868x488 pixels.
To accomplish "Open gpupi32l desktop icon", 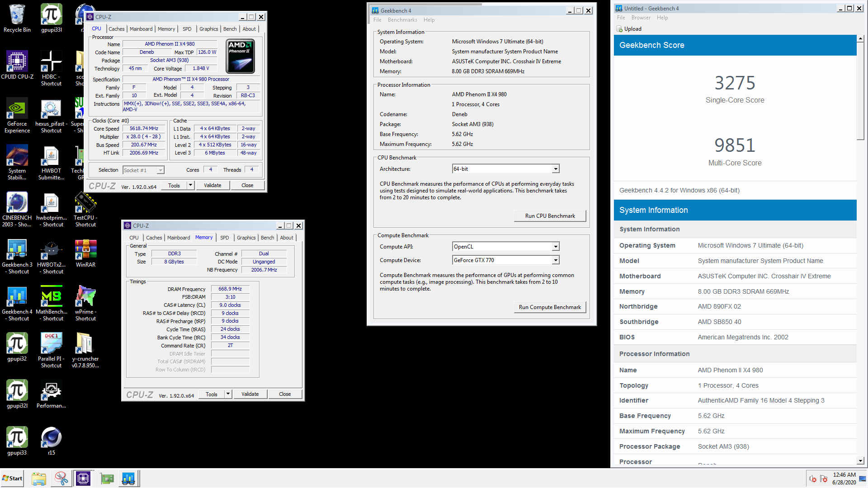I will pyautogui.click(x=17, y=394).
